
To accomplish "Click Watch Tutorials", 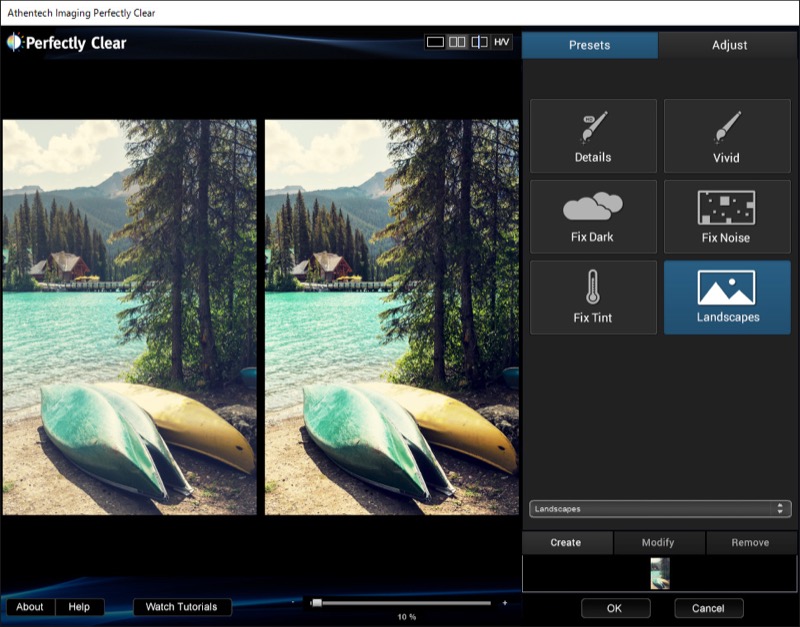I will pos(182,607).
